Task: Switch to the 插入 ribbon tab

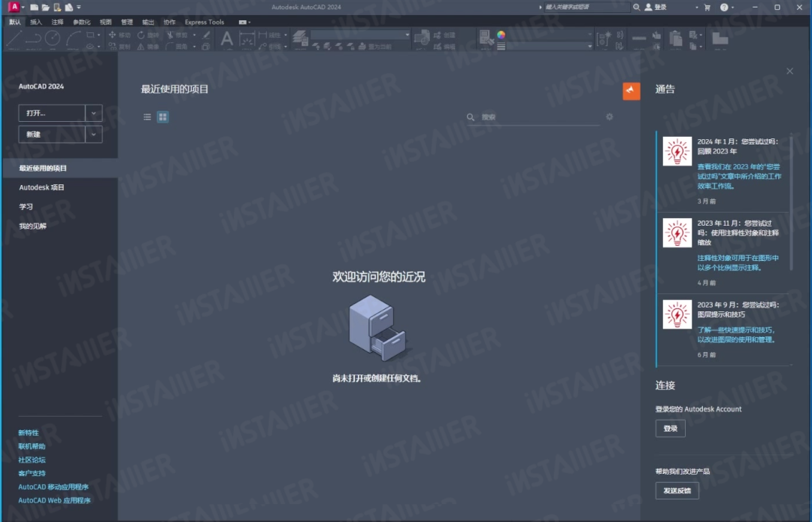Action: pyautogui.click(x=36, y=23)
